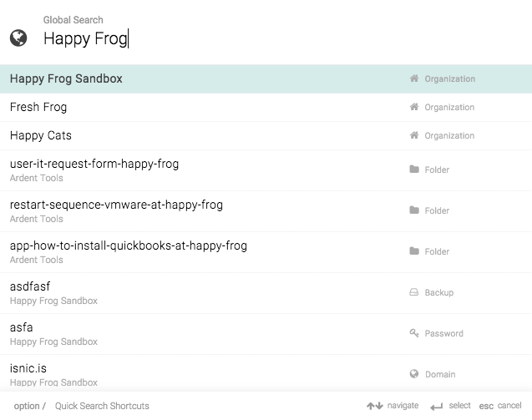Open the isnic.is domain result
The image size is (532, 420).
click(266, 373)
